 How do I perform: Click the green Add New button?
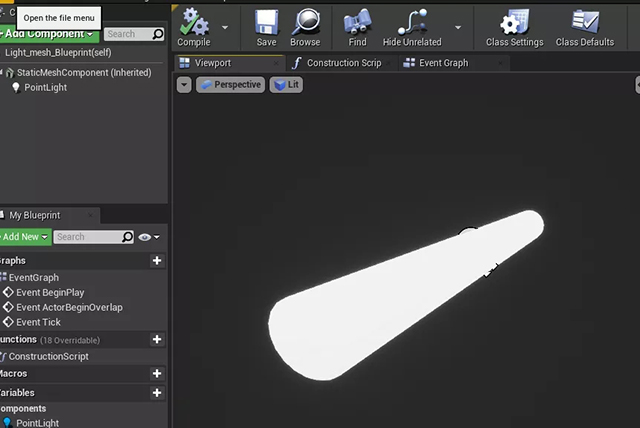(24, 237)
